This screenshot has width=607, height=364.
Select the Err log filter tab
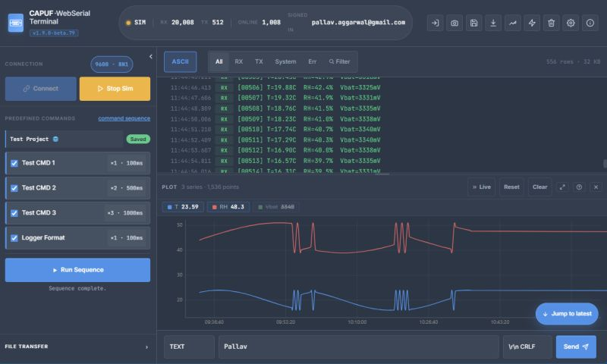tap(313, 62)
